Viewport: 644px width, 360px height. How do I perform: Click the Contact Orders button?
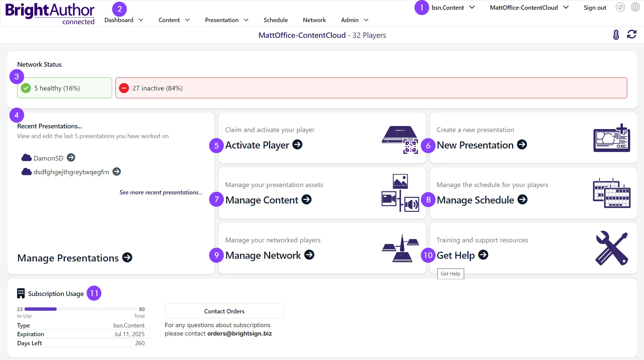tap(224, 311)
